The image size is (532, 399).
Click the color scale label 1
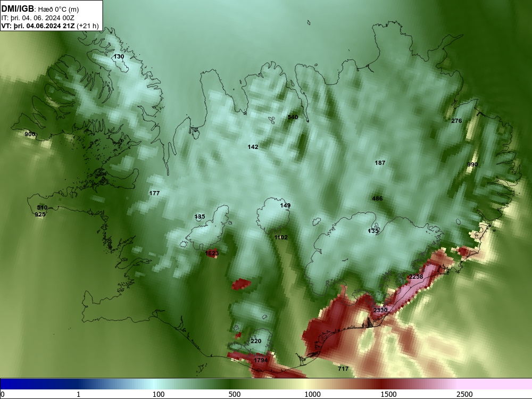[78, 394]
